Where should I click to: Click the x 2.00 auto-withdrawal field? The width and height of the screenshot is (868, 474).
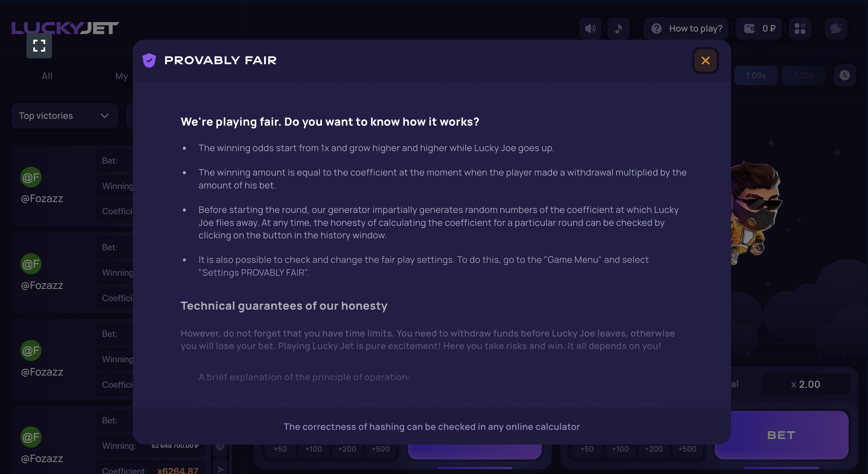805,384
